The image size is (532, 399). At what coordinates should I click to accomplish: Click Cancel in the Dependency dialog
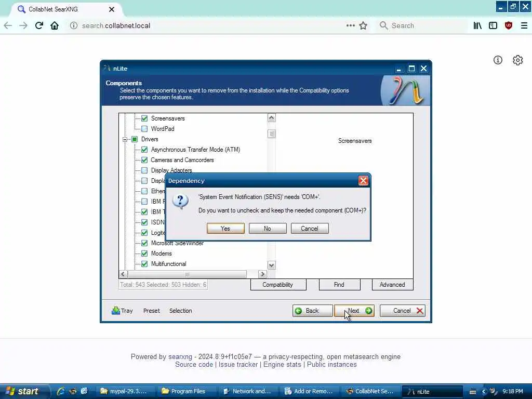[x=310, y=229]
